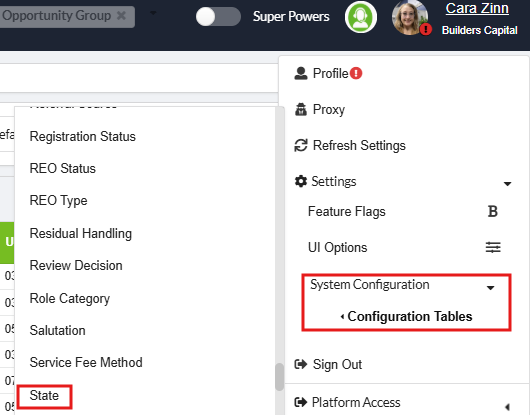Click the Feature Flags B icon

pos(492,212)
